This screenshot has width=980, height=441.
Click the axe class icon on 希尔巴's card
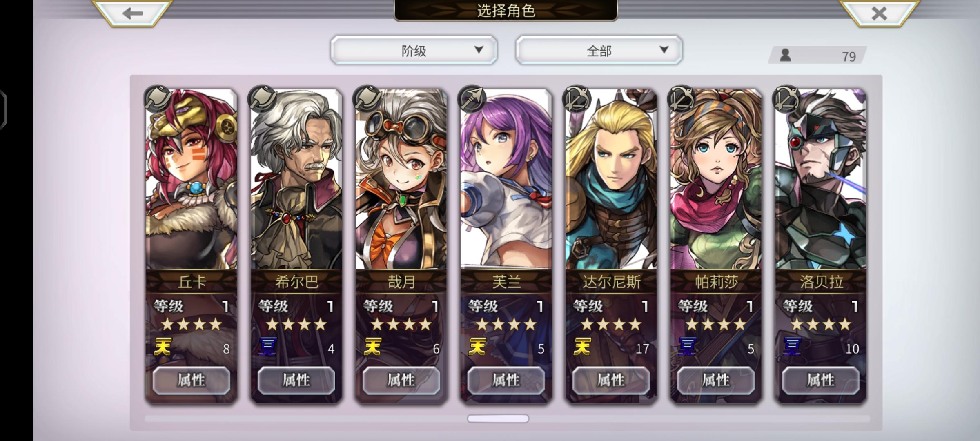click(x=262, y=98)
